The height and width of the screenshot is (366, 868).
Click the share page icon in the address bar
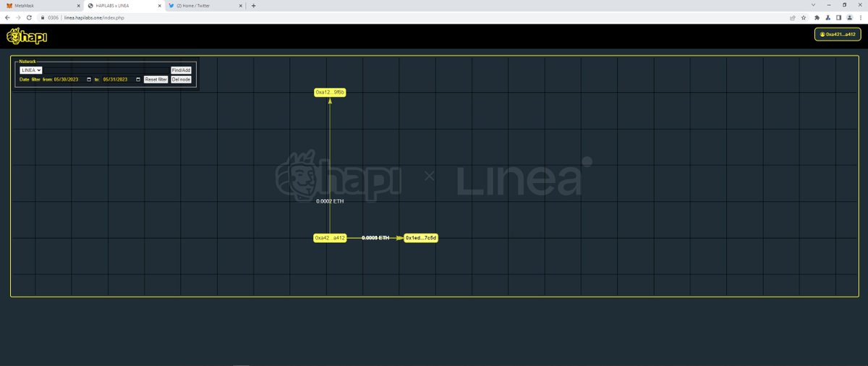pos(793,17)
